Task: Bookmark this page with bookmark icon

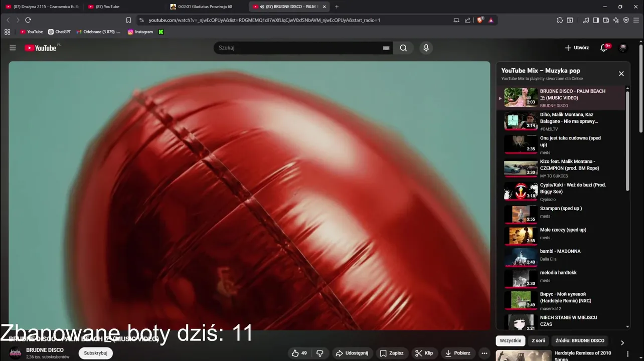Action: click(128, 20)
